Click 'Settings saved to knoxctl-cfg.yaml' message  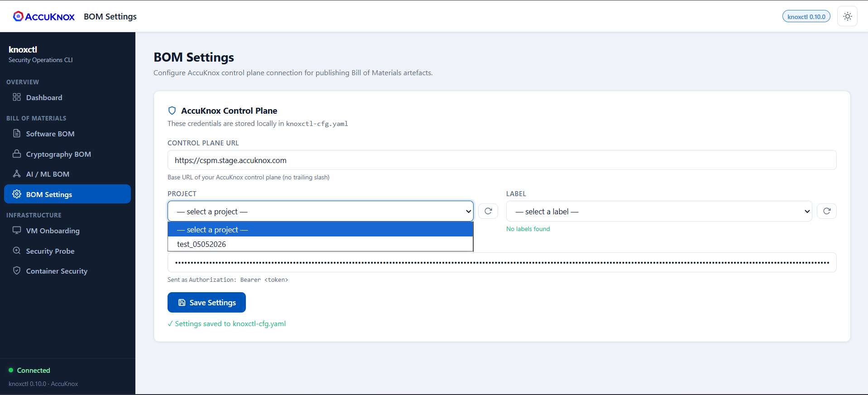pyautogui.click(x=227, y=323)
